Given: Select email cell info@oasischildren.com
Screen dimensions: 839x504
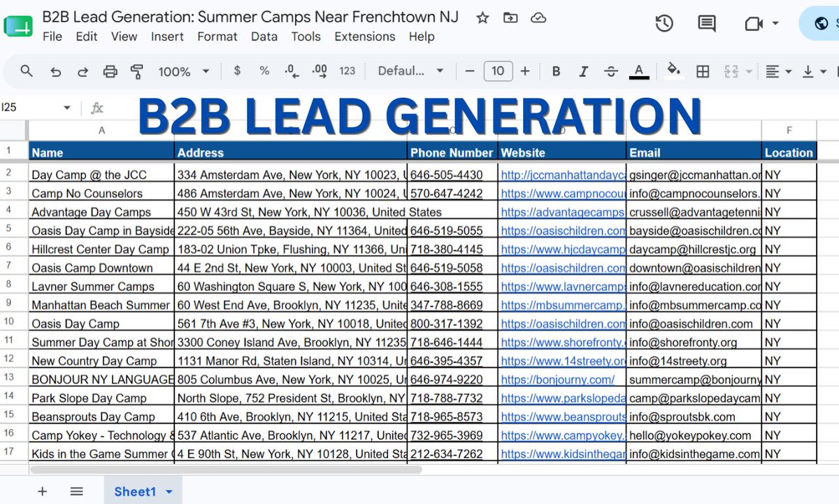Looking at the screenshot, I should click(694, 324).
